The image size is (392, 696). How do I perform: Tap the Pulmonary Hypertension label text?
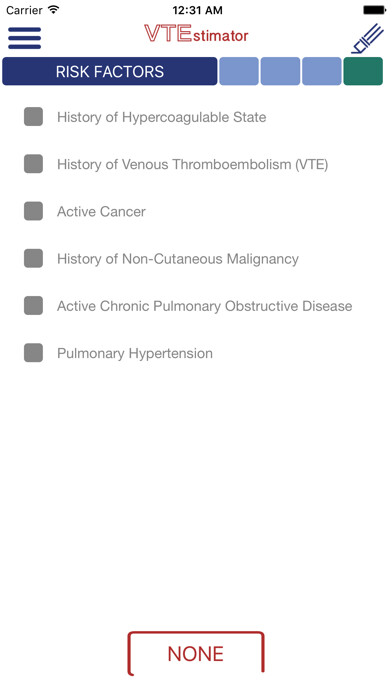pyautogui.click(x=135, y=353)
